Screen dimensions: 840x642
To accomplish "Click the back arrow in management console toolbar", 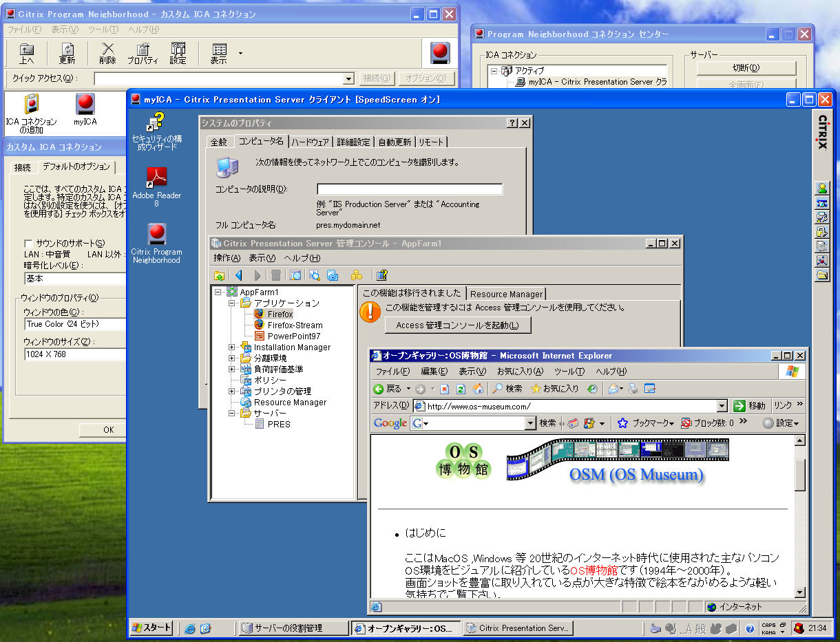I will [x=239, y=275].
